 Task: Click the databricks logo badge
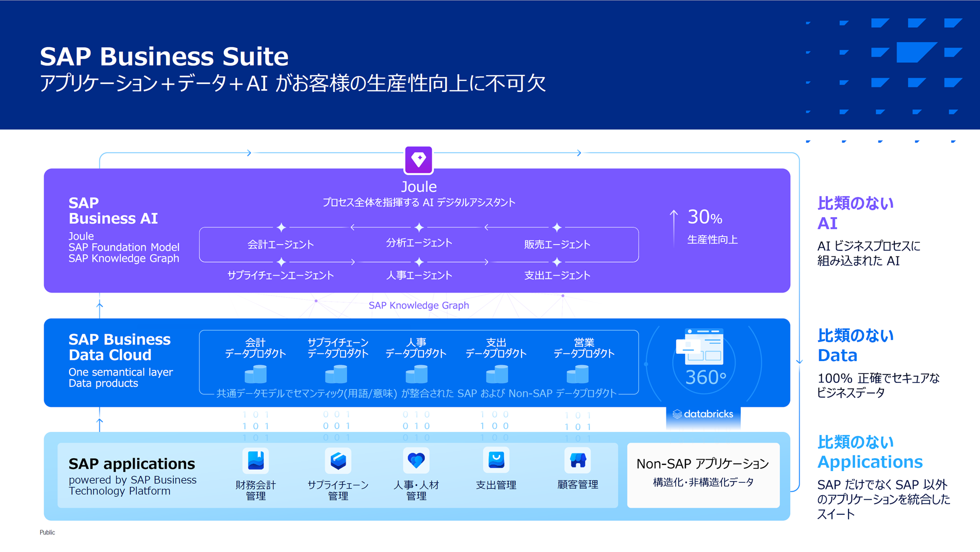pyautogui.click(x=703, y=414)
